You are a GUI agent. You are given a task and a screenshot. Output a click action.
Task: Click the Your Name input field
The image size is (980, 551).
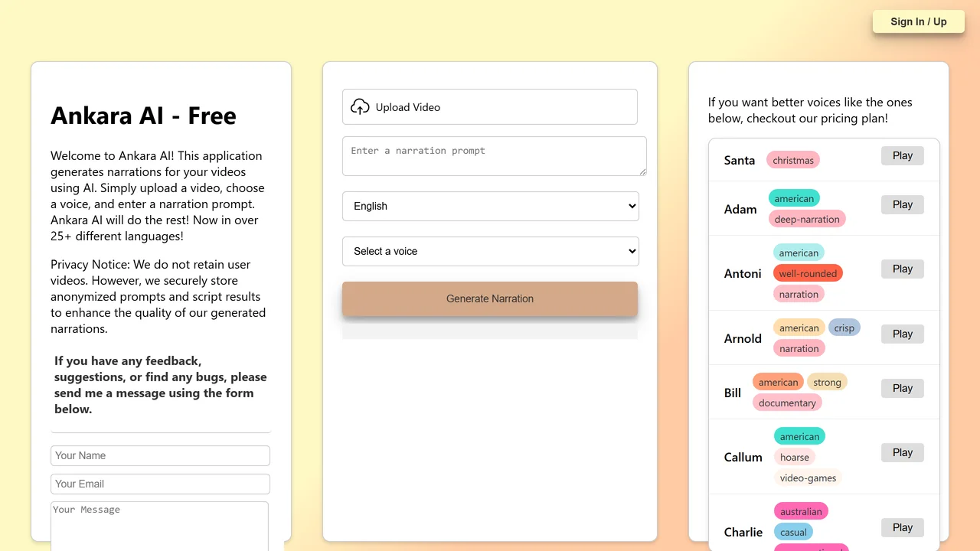(x=160, y=455)
